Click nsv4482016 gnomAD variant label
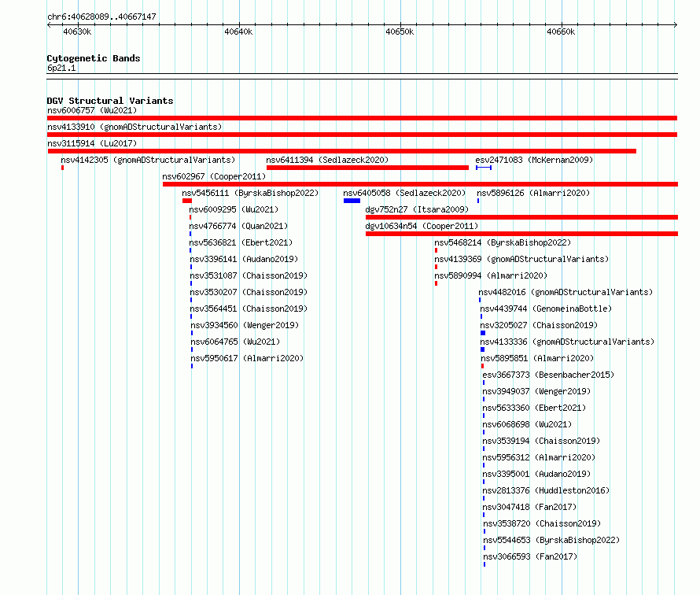This screenshot has width=700, height=595. pos(566,292)
